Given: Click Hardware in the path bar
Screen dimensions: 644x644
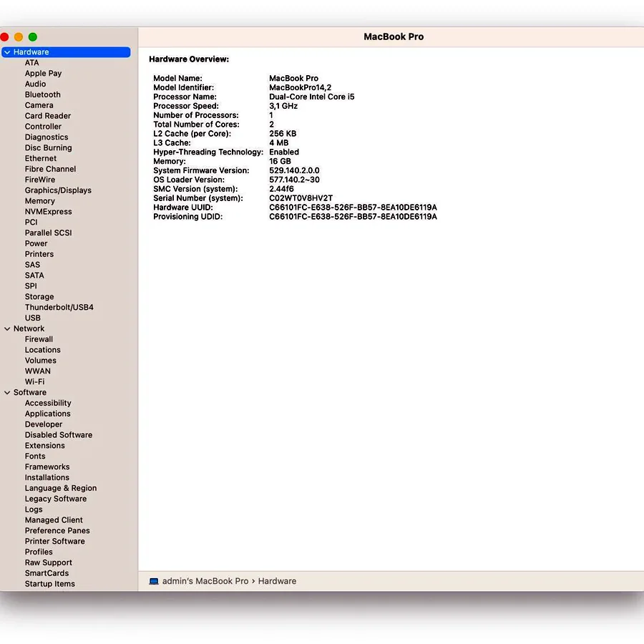Looking at the screenshot, I should (277, 582).
